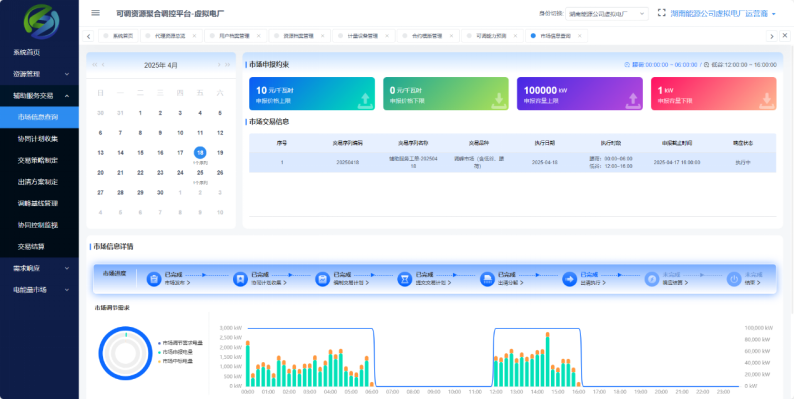
Task: Collapse sidebar with the hamburger menu icon
Action: coord(95,13)
